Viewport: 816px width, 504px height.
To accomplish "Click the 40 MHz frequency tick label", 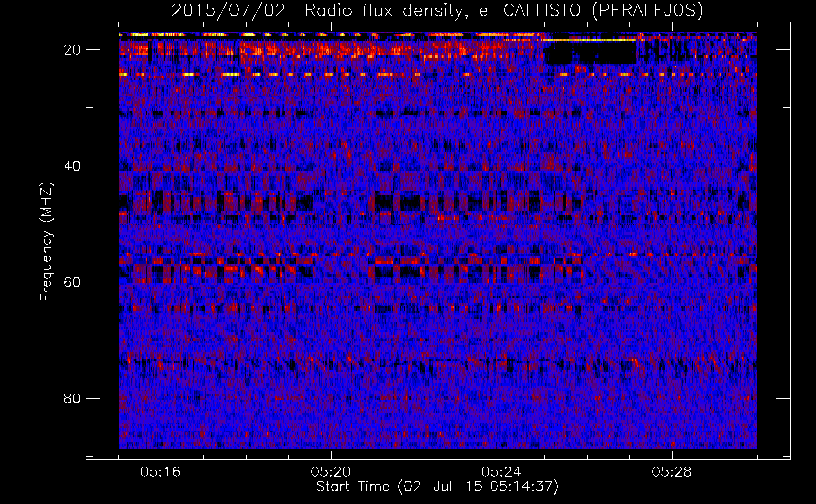I will click(x=72, y=166).
